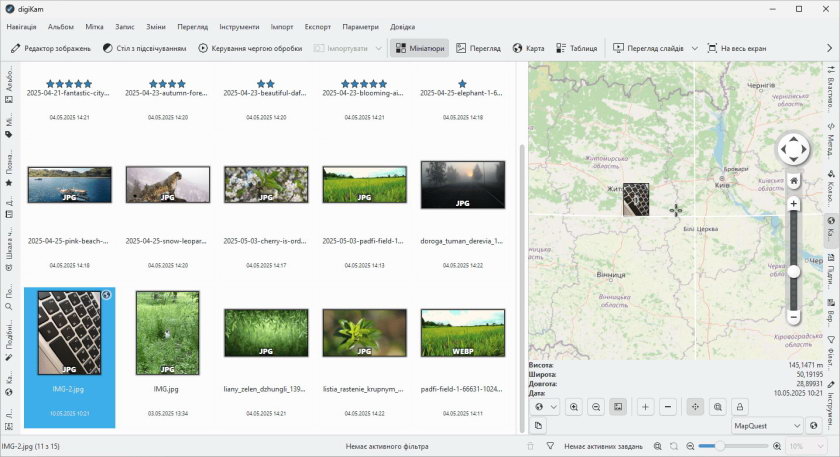This screenshot has width=840, height=457.
Task: Open the Експорт menu
Action: point(317,27)
